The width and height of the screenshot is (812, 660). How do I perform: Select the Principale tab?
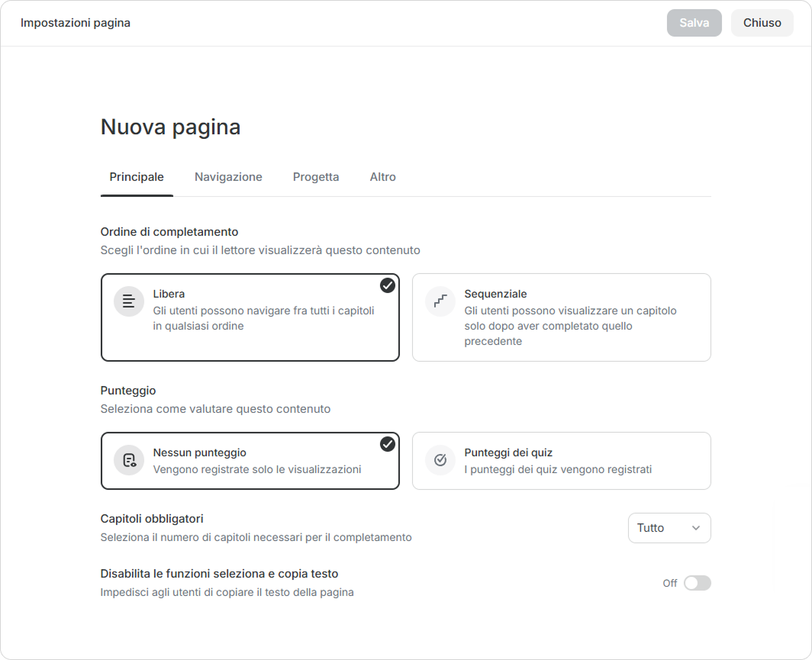tap(137, 177)
